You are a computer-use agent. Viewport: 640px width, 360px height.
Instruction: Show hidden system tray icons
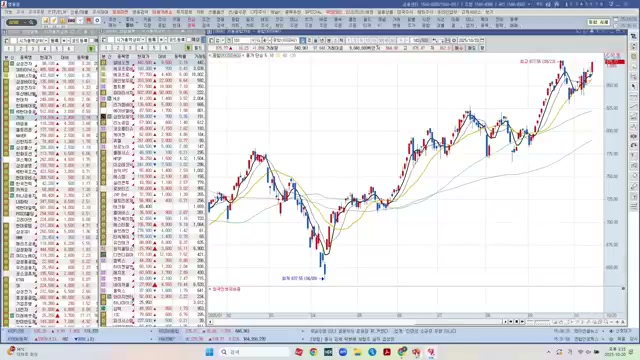pyautogui.click(x=548, y=352)
